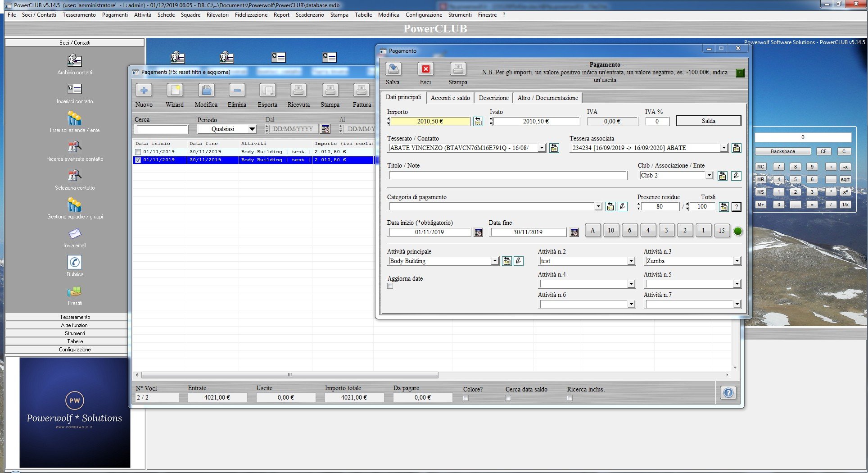
Task: Click the A duration button
Action: click(x=592, y=231)
